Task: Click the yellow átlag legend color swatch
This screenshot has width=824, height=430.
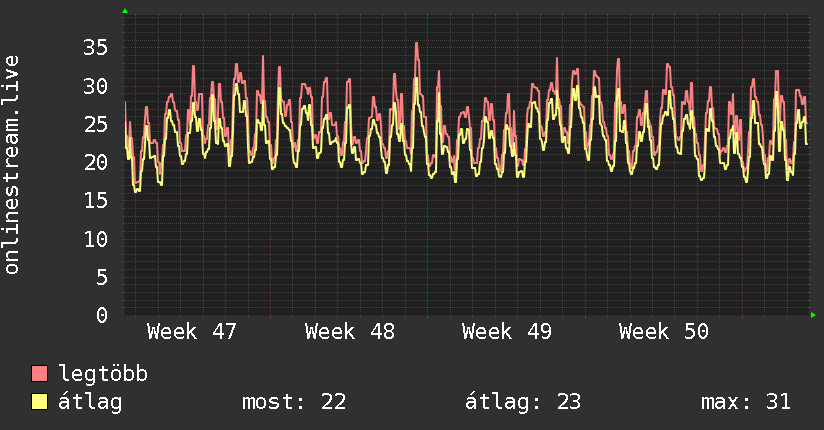Action: (x=40, y=402)
